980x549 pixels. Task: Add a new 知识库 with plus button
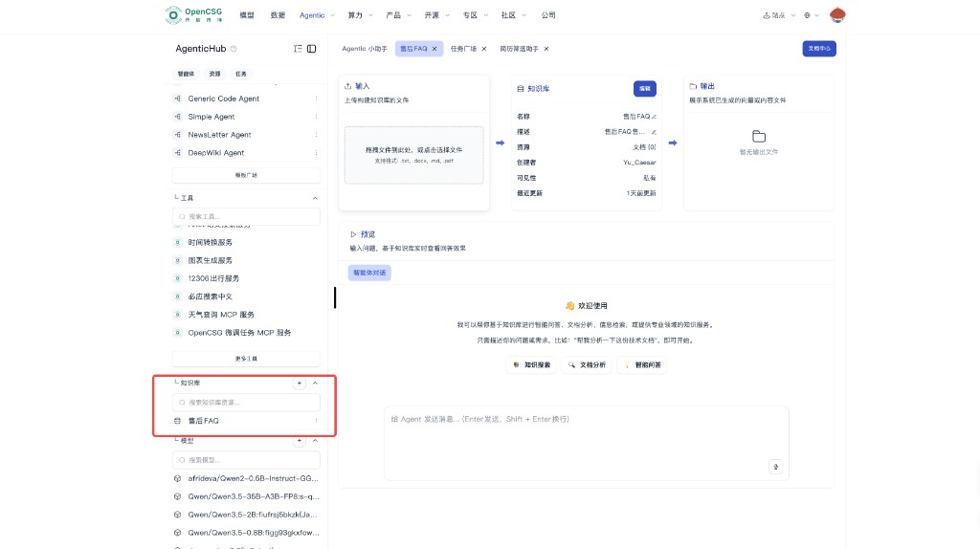tap(300, 383)
